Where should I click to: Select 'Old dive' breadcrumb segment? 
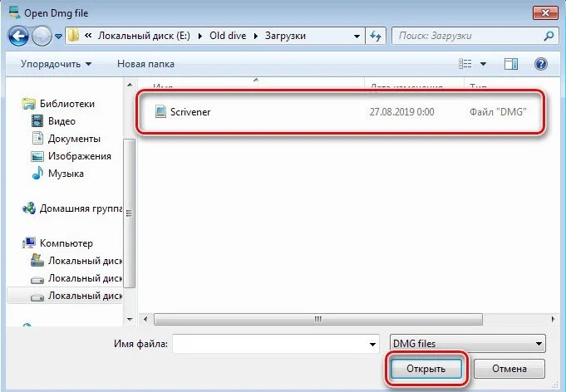point(228,36)
